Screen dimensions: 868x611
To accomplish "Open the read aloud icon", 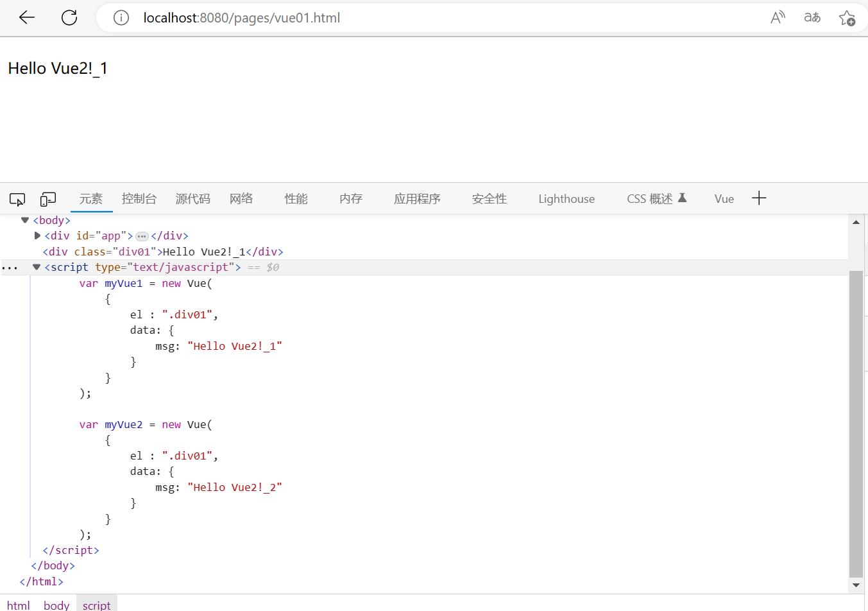I will coord(778,17).
